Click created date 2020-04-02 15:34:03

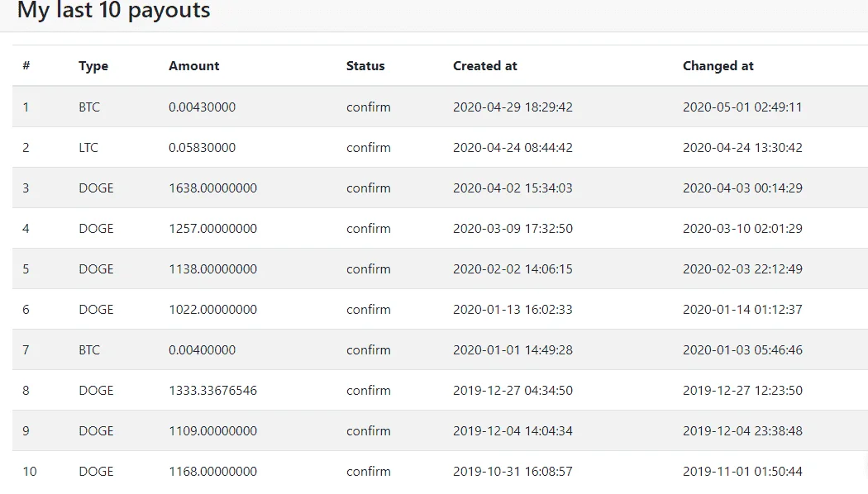click(x=513, y=188)
